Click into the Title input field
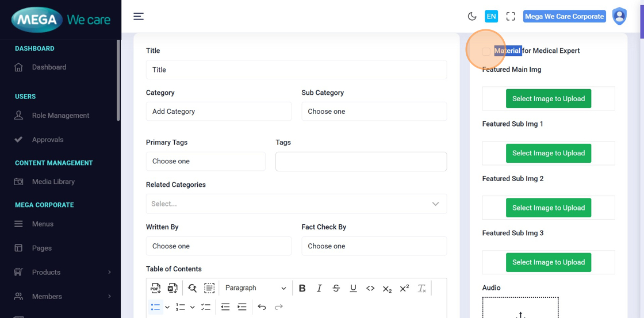 pos(296,70)
